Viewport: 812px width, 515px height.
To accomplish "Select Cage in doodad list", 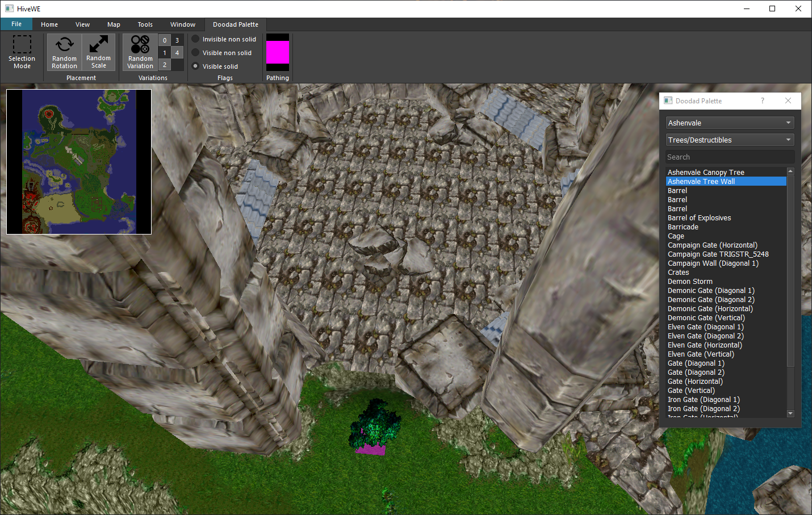I will click(726, 236).
